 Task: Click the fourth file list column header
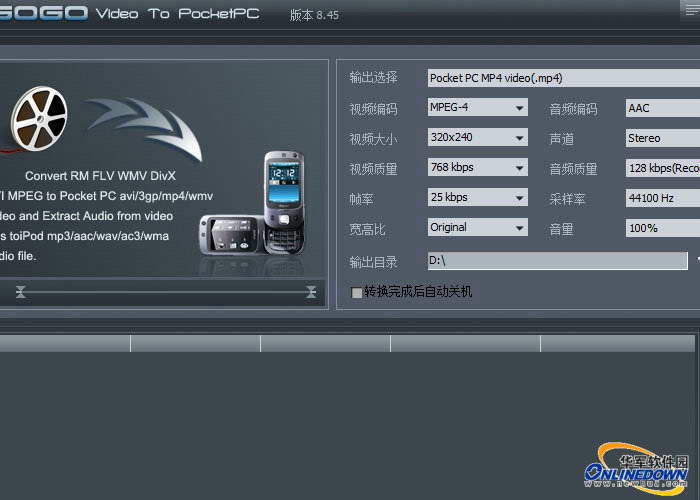pyautogui.click(x=465, y=344)
